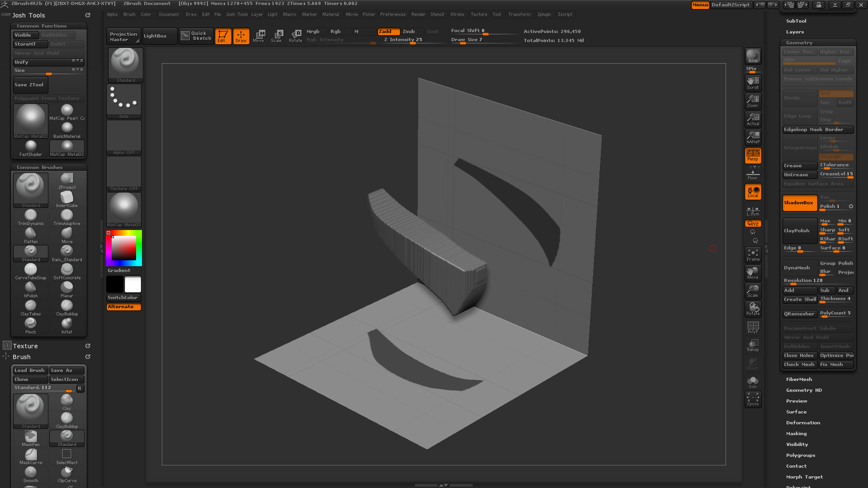The width and height of the screenshot is (868, 488).
Task: Toggle Solo mode
Action: point(753,382)
